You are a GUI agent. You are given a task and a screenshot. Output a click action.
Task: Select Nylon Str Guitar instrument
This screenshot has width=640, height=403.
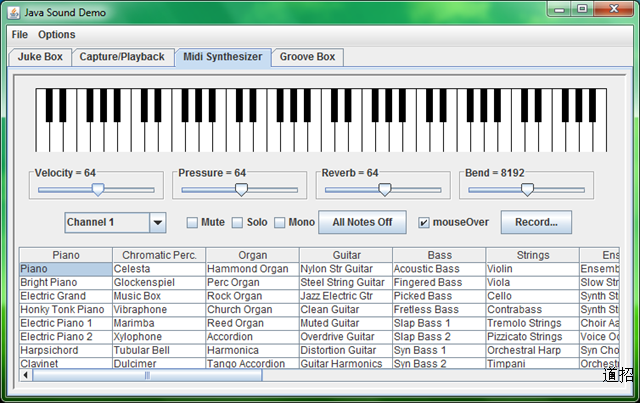pos(346,269)
